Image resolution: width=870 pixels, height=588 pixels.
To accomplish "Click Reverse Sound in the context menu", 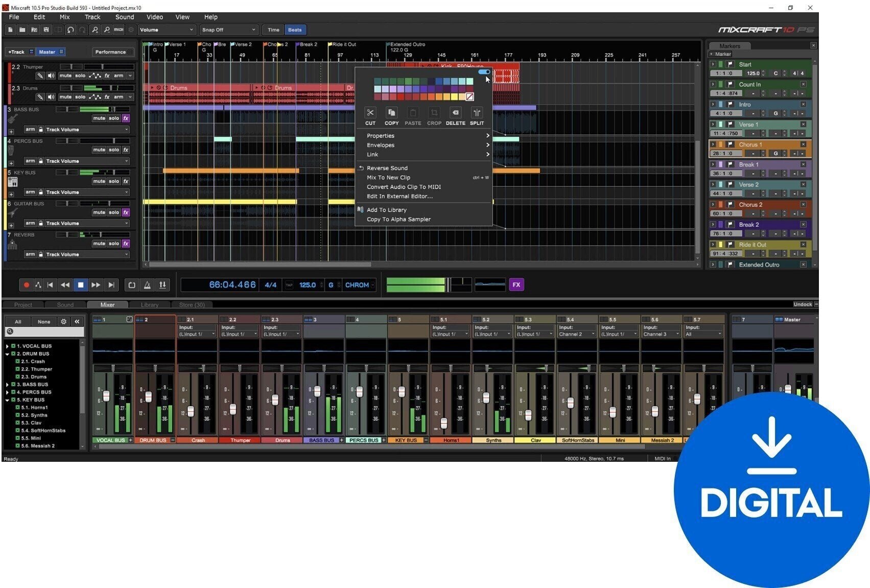I will click(387, 168).
